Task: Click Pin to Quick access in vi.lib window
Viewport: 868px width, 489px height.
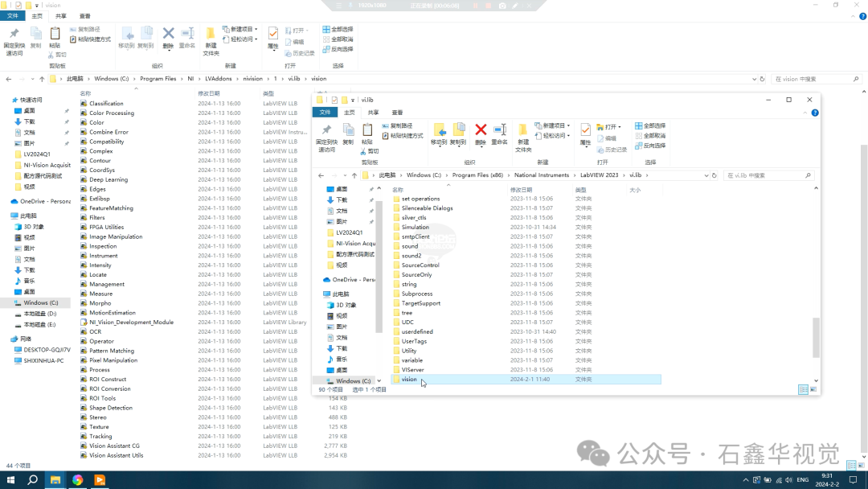Action: 326,138
